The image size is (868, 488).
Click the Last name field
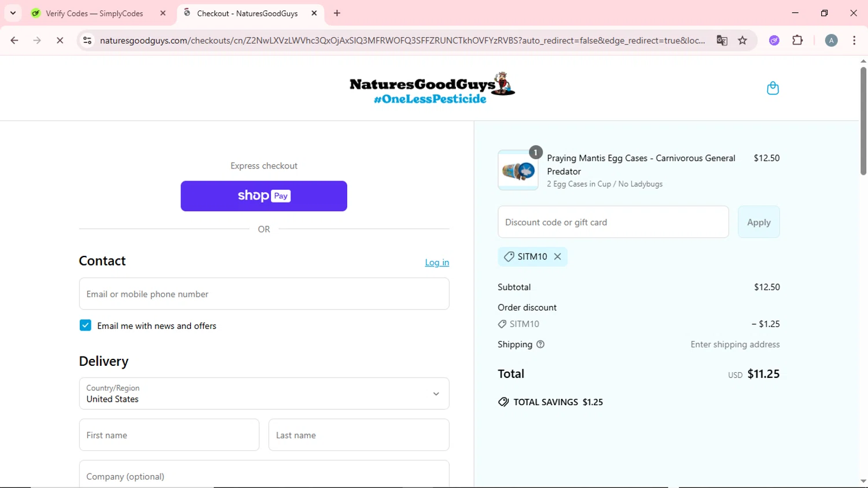(359, 435)
